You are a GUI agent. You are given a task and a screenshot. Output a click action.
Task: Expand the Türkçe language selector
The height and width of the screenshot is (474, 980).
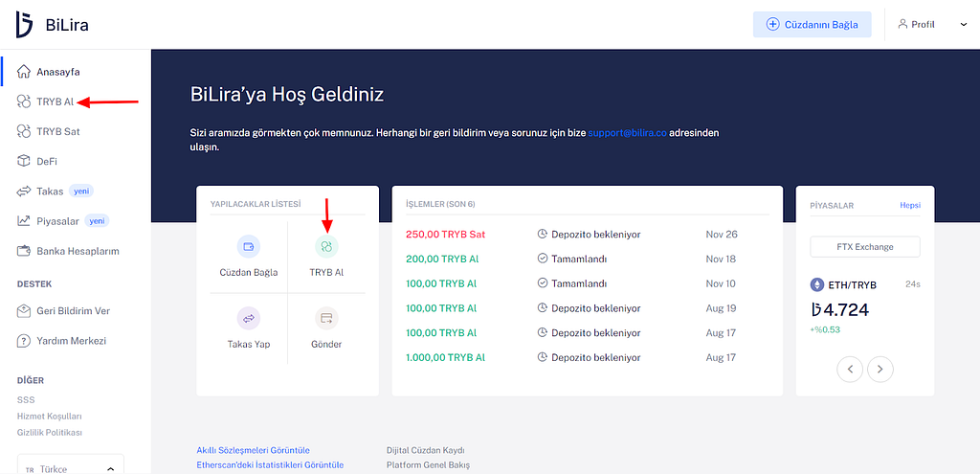coord(71,464)
